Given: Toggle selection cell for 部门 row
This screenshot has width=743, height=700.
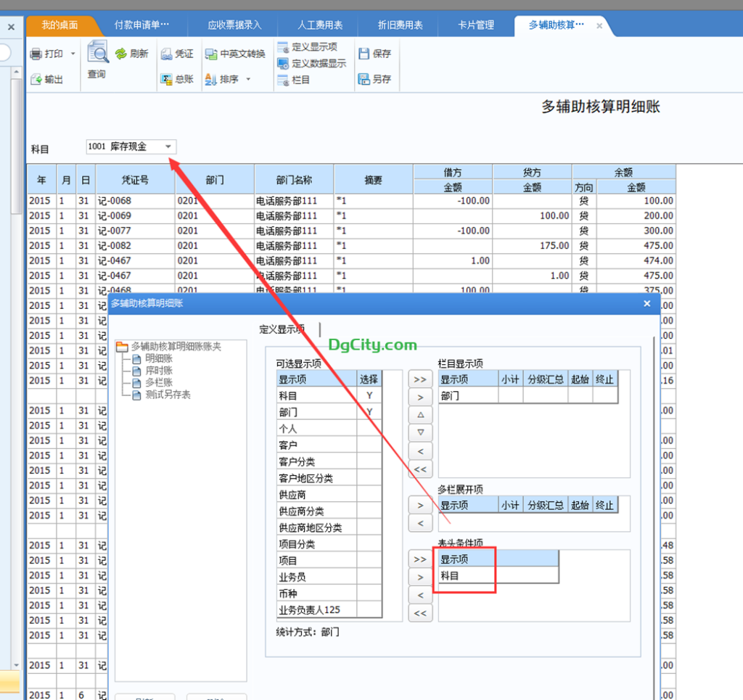Looking at the screenshot, I should [x=369, y=412].
